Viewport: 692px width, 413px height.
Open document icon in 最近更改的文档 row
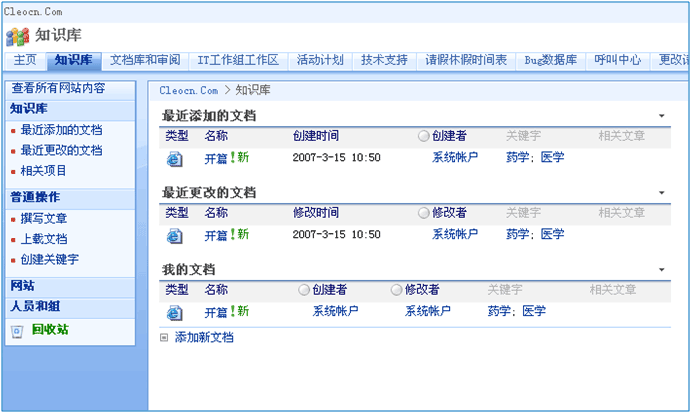pyautogui.click(x=175, y=236)
